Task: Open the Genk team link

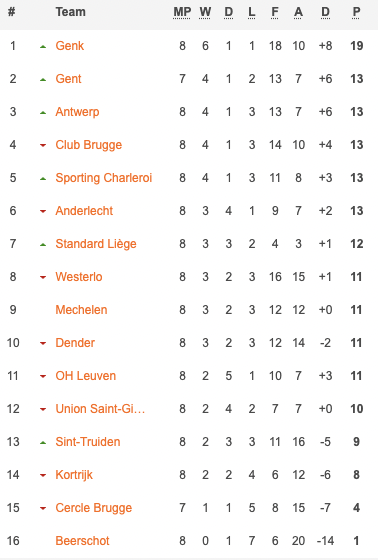Action: [x=70, y=46]
